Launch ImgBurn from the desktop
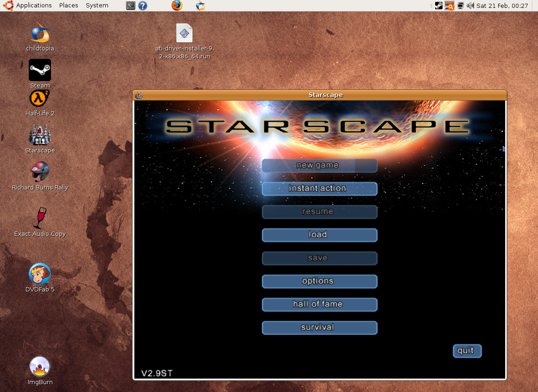The height and width of the screenshot is (392, 538). pos(40,367)
